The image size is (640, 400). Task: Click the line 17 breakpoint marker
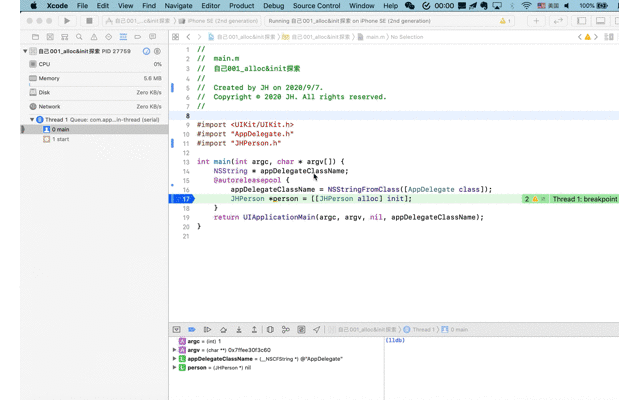(x=182, y=199)
